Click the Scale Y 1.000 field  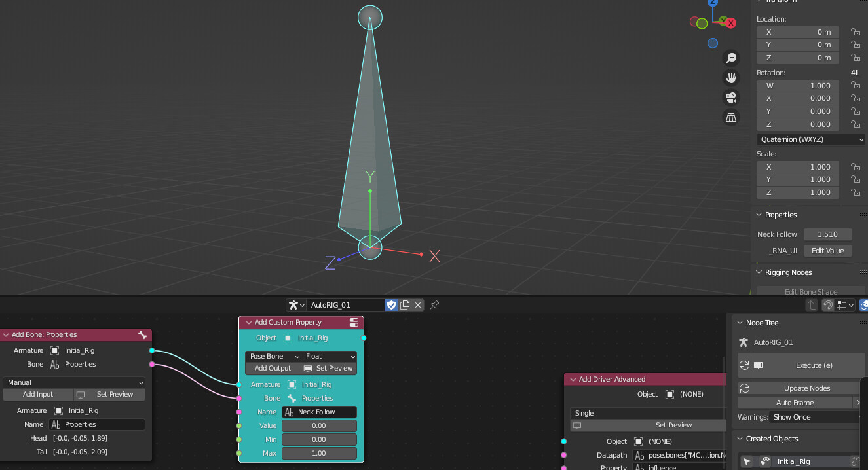click(x=798, y=179)
